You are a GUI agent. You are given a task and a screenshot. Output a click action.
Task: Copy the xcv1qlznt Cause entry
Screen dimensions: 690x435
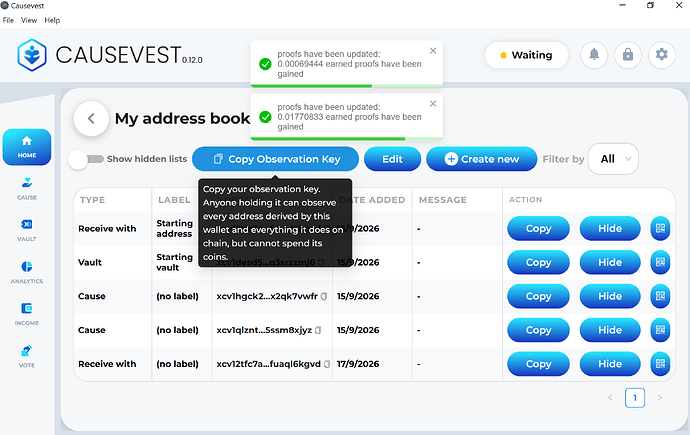[538, 330]
